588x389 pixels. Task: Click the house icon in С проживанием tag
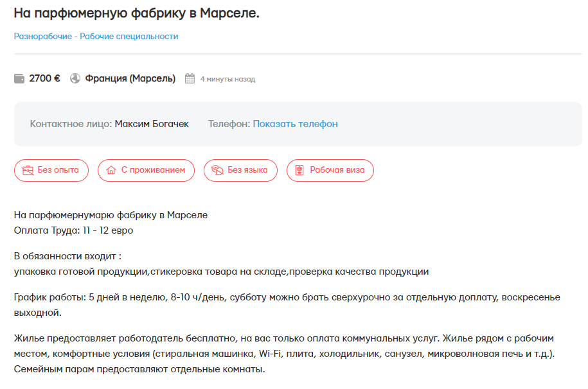coord(111,171)
